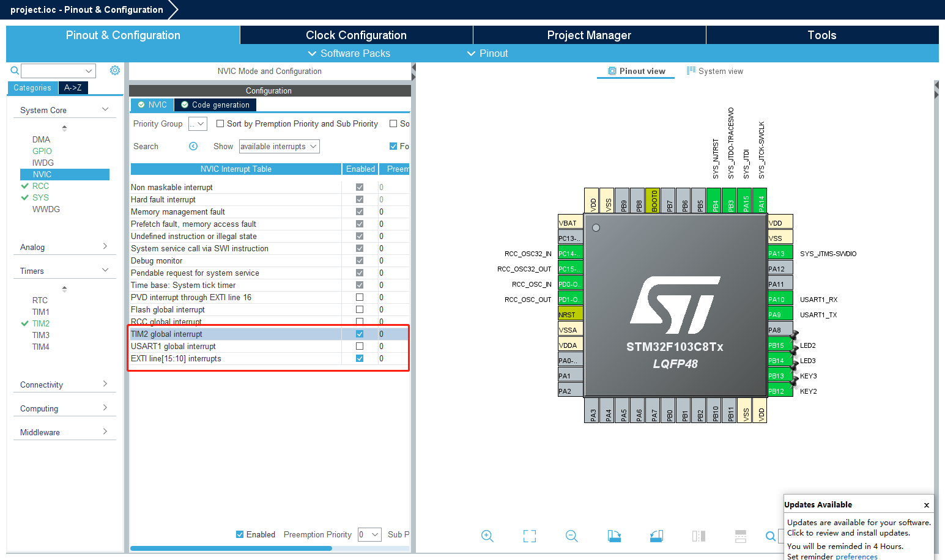Select the PA8 pin on the chip
The image size is (945, 560).
(x=780, y=330)
